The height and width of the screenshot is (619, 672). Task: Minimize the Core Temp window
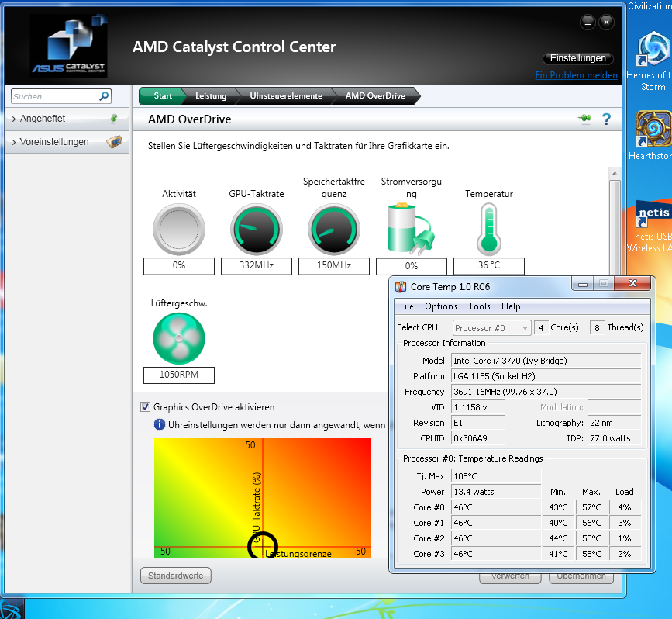tap(582, 284)
